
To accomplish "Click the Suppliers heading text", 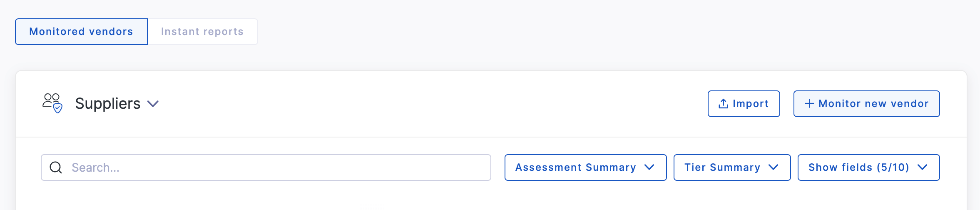I will click(x=107, y=104).
